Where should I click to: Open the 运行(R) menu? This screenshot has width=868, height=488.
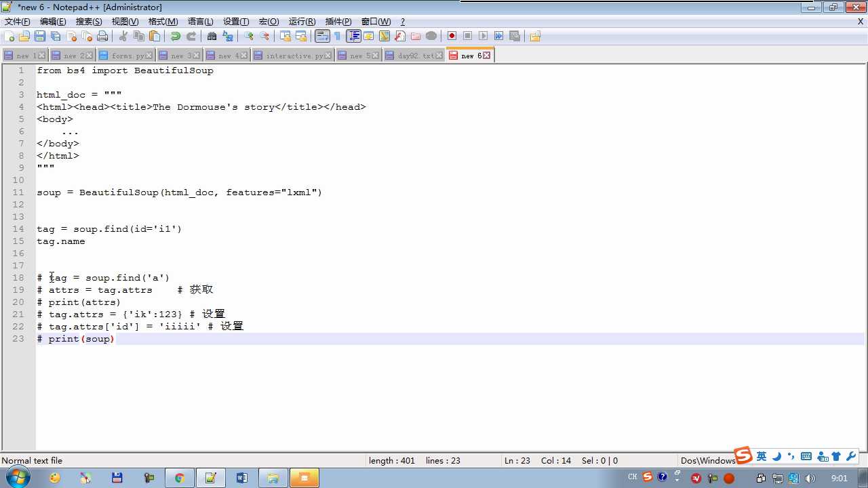point(302,22)
